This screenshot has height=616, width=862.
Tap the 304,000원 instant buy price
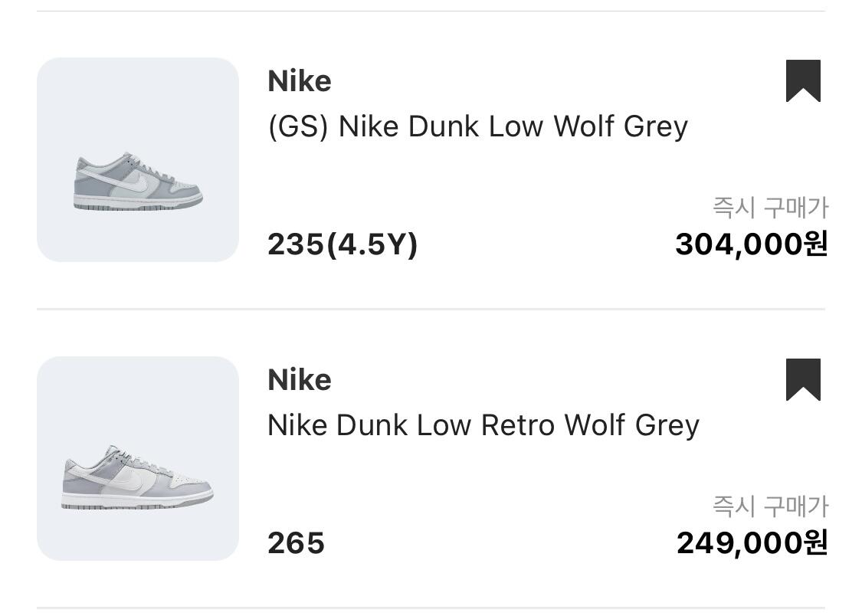[x=751, y=244]
